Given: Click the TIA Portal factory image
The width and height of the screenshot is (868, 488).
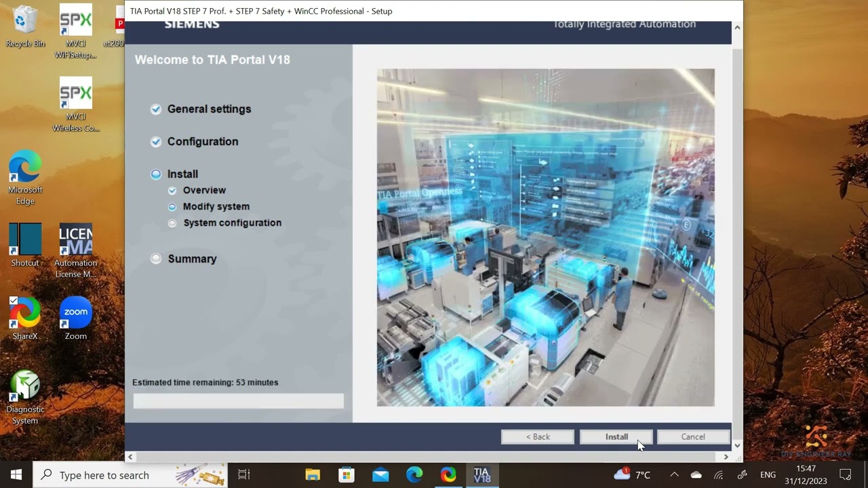Looking at the screenshot, I should point(545,237).
